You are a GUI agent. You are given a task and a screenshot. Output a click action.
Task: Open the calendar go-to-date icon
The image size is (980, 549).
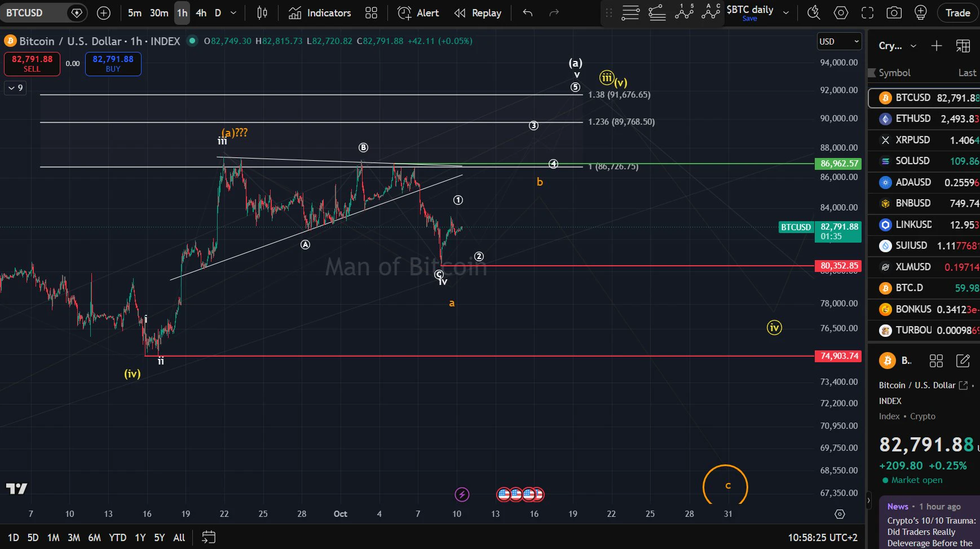click(x=209, y=537)
